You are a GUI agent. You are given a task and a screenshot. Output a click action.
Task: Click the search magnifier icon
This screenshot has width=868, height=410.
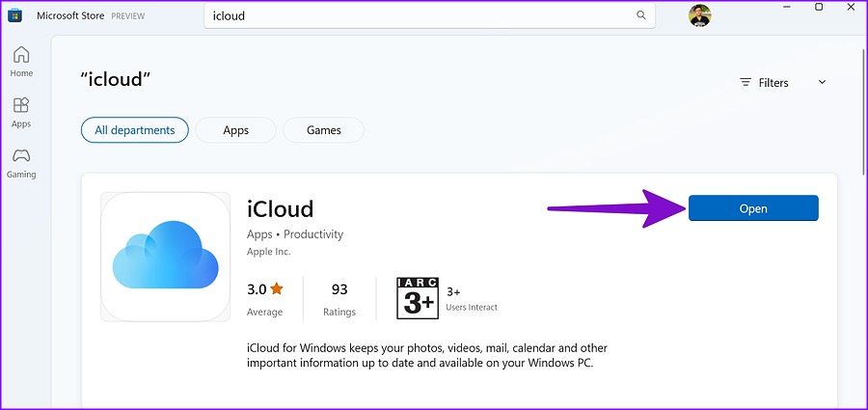pos(641,15)
